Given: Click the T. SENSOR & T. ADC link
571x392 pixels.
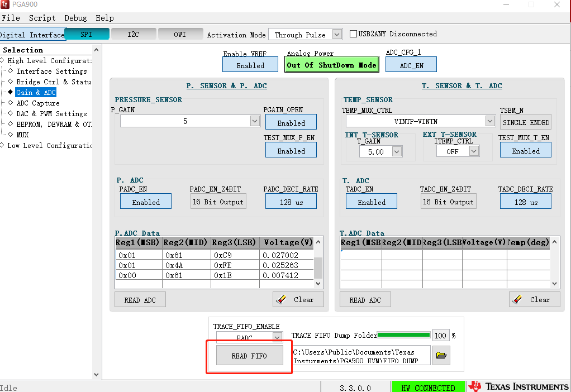Looking at the screenshot, I should coord(461,85).
